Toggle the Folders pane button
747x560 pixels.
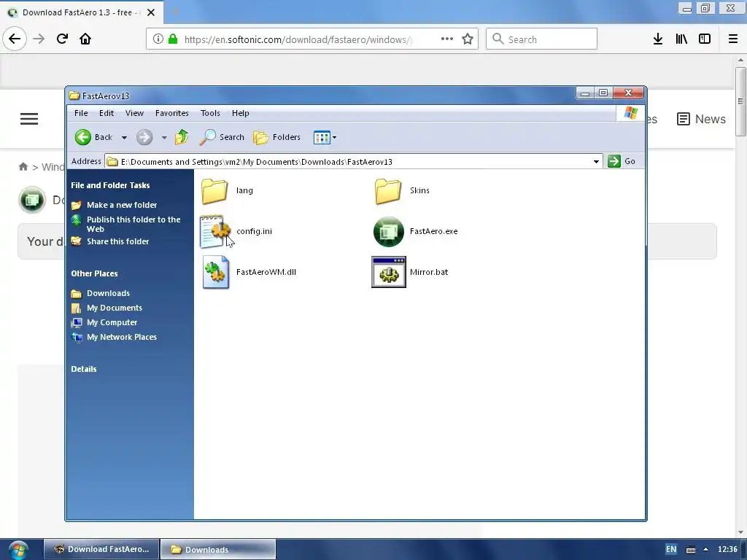click(x=276, y=137)
